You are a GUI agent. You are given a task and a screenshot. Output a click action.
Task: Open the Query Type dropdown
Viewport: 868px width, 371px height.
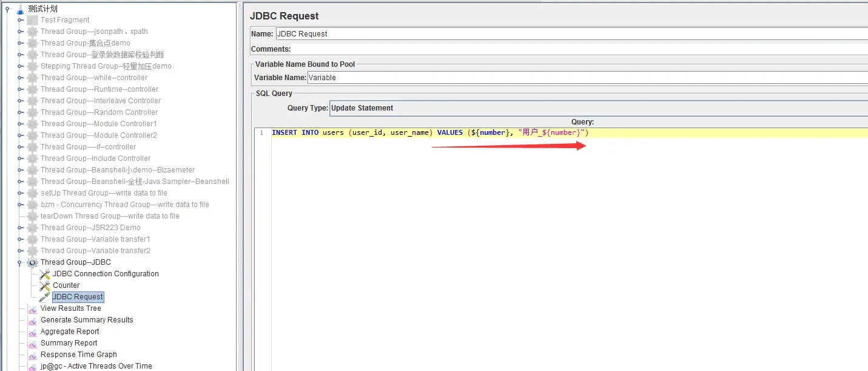pos(598,108)
